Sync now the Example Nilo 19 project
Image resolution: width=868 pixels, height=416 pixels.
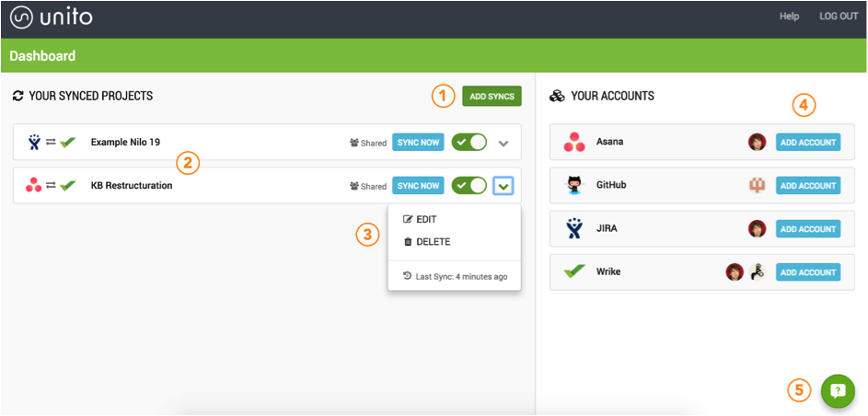click(418, 142)
